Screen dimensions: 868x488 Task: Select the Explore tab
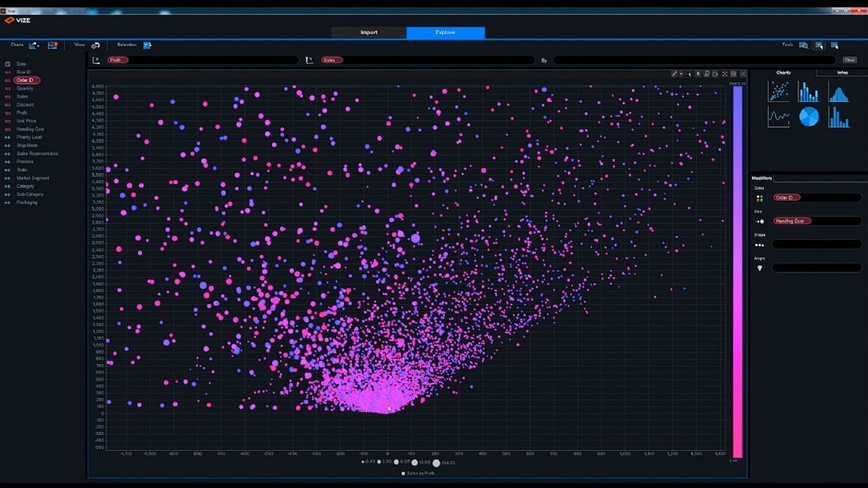click(445, 32)
